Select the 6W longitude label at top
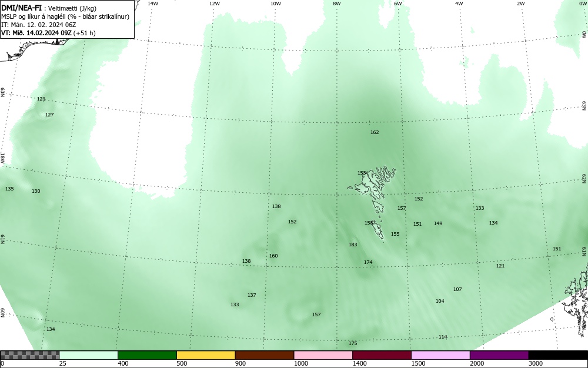The width and height of the screenshot is (588, 368). click(398, 4)
